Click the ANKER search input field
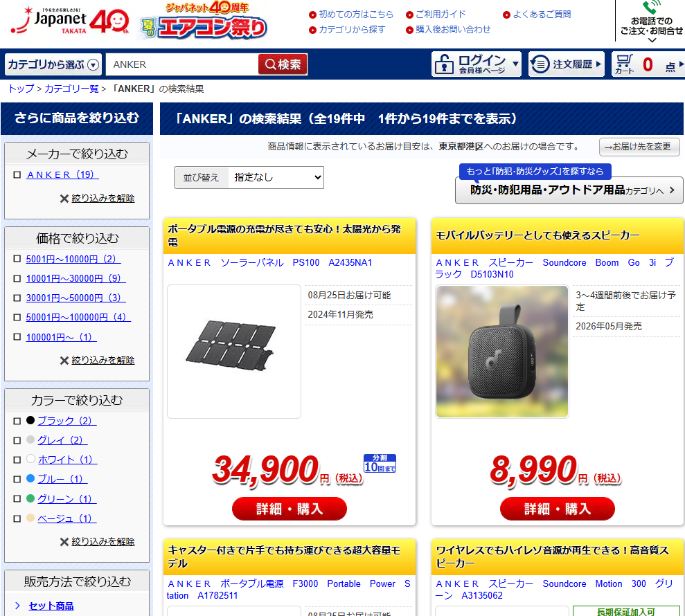 click(182, 64)
